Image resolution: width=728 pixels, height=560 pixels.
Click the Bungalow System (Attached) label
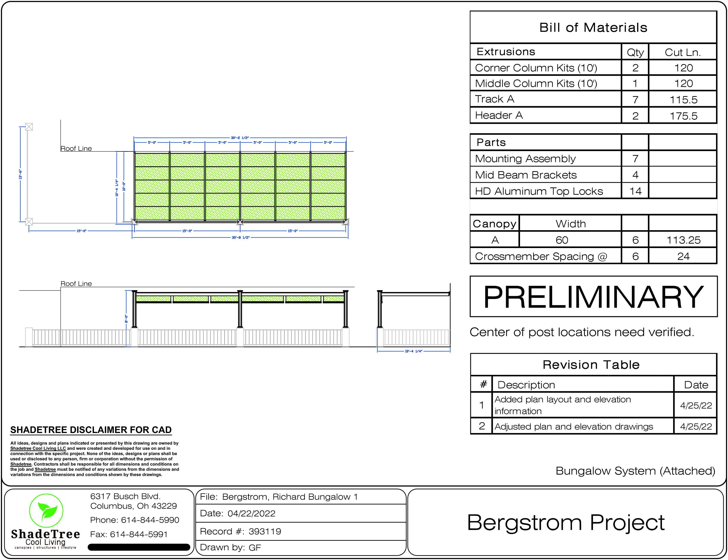635,471
